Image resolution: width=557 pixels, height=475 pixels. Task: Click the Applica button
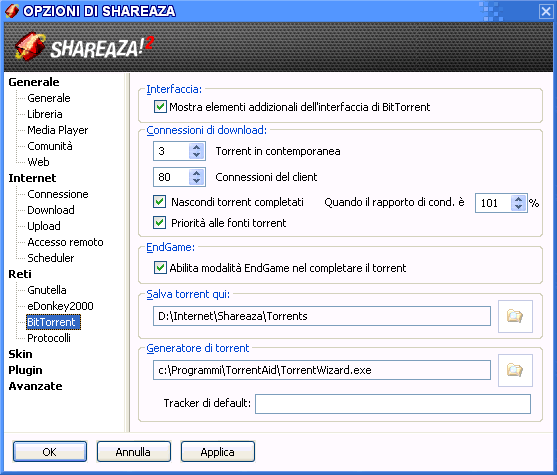pos(217,452)
